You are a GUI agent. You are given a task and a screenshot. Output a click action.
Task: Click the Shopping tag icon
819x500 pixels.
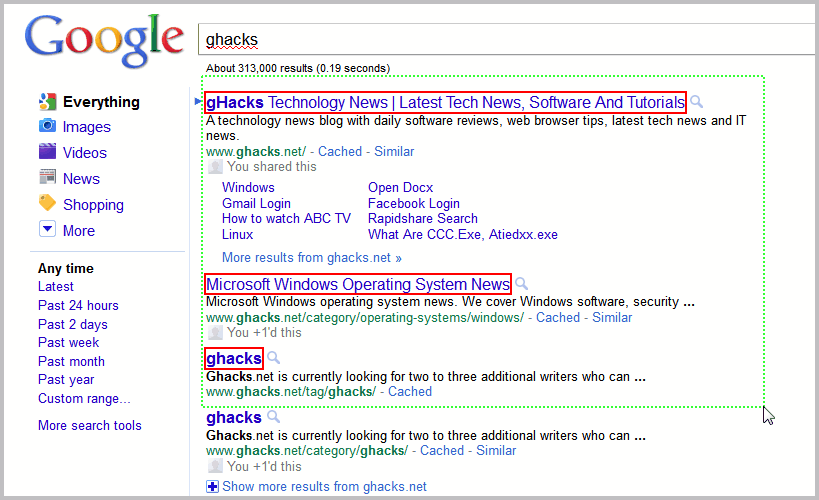(48, 203)
